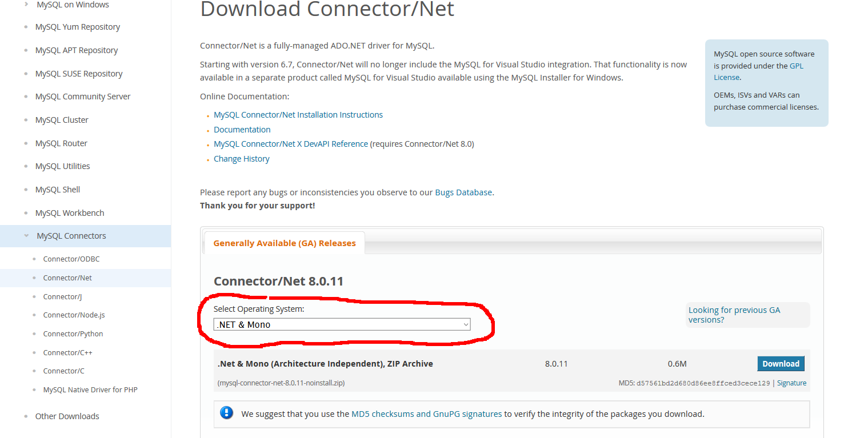Expand the MySQL on Windows arrow
The image size is (868, 438).
coord(26,4)
